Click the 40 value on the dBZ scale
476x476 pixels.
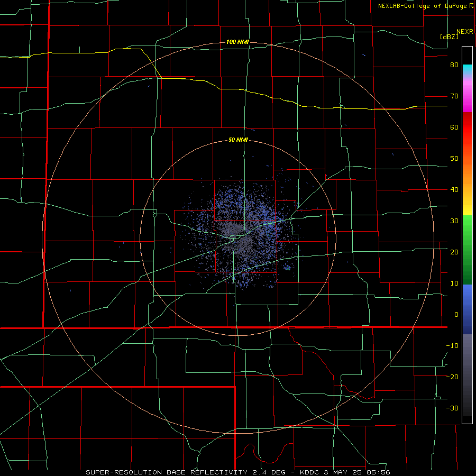(x=454, y=190)
